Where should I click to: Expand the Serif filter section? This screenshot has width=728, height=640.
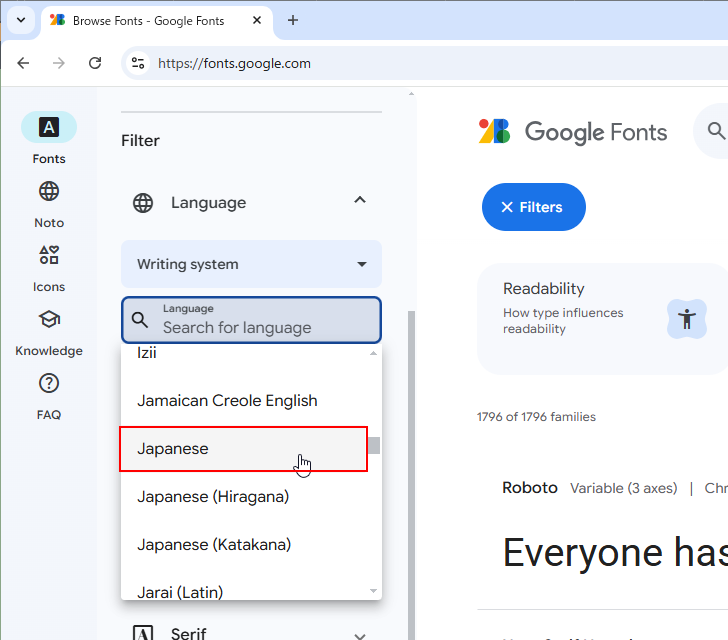[x=360, y=634]
